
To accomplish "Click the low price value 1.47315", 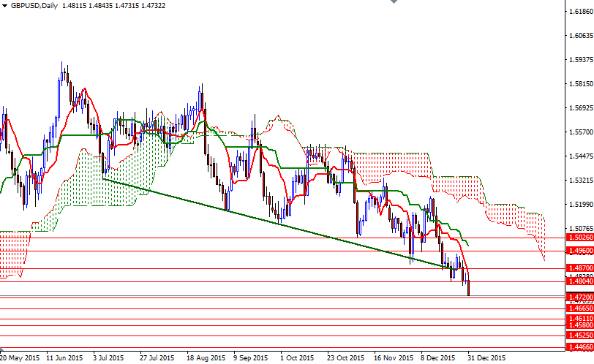I will pyautogui.click(x=127, y=6).
